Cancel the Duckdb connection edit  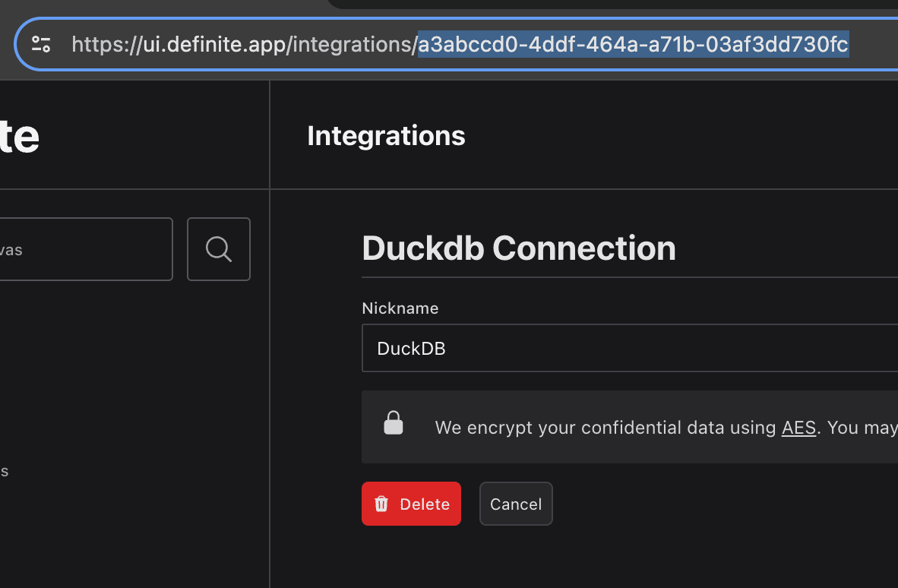pyautogui.click(x=516, y=504)
